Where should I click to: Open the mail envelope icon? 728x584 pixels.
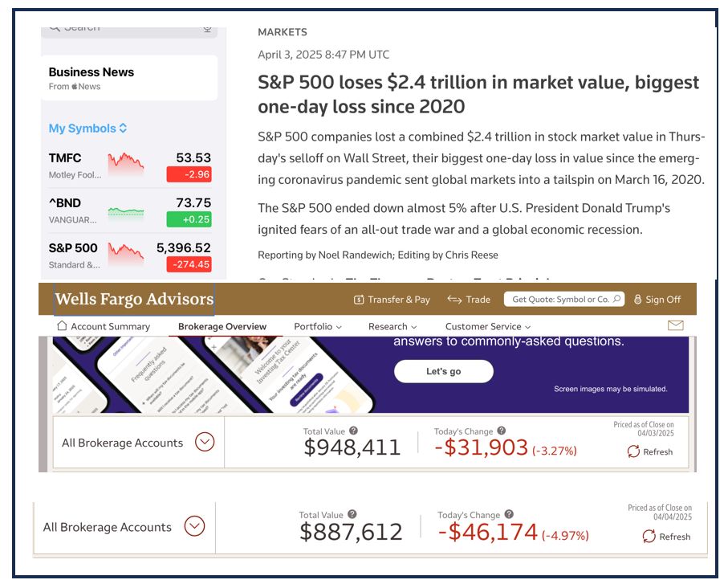point(675,325)
